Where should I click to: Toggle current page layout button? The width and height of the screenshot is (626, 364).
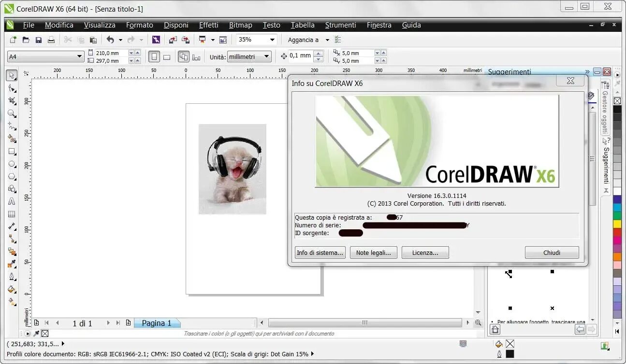(x=196, y=57)
